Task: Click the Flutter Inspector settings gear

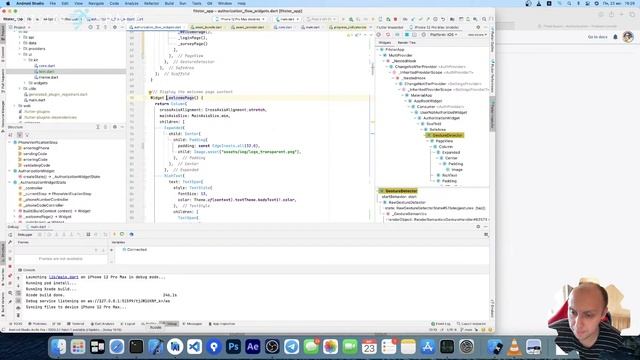Action: [x=478, y=27]
